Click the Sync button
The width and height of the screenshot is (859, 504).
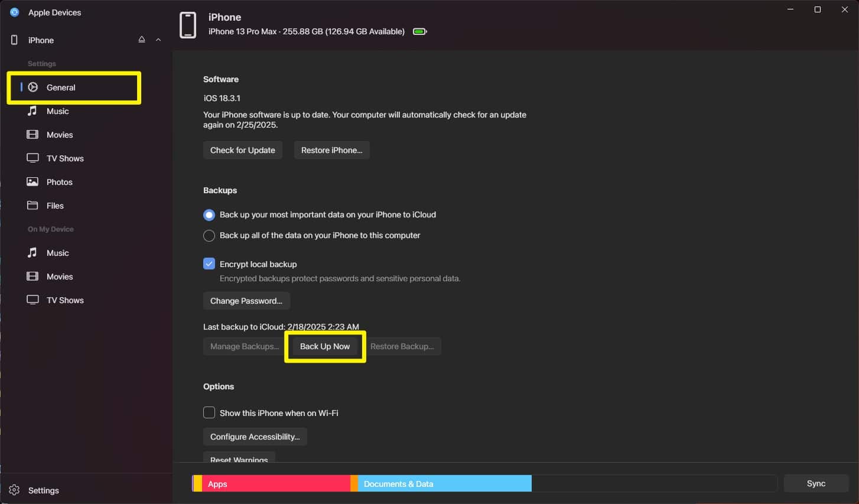coord(816,483)
